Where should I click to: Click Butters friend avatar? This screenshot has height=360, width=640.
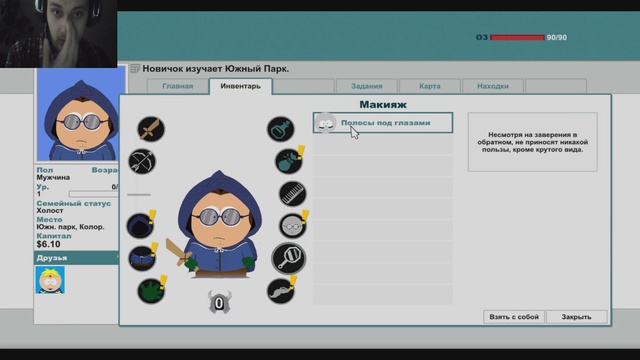[50, 280]
